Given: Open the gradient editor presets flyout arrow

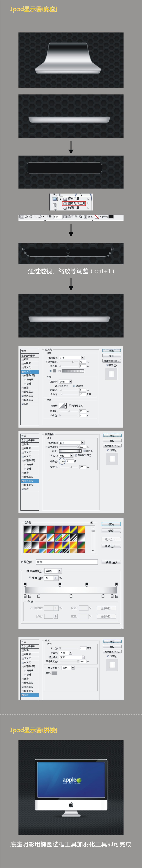Looking at the screenshot, I should click(92, 522).
